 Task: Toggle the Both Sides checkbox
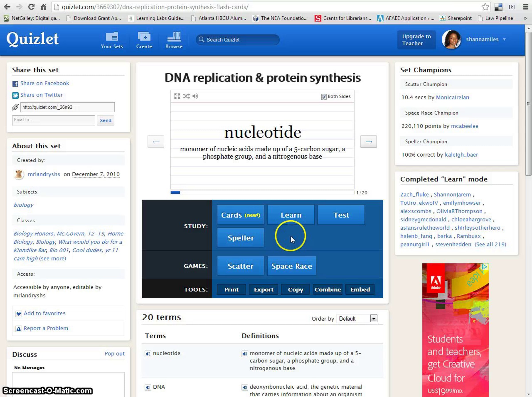pos(324,97)
